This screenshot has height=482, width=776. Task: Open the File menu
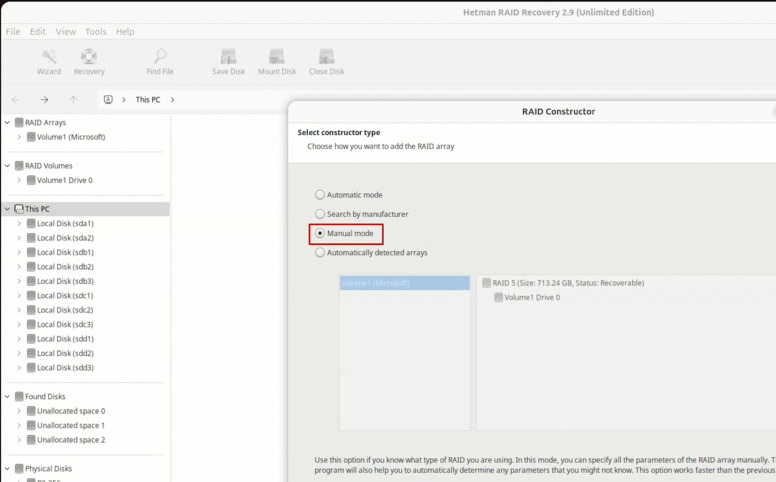pyautogui.click(x=13, y=32)
